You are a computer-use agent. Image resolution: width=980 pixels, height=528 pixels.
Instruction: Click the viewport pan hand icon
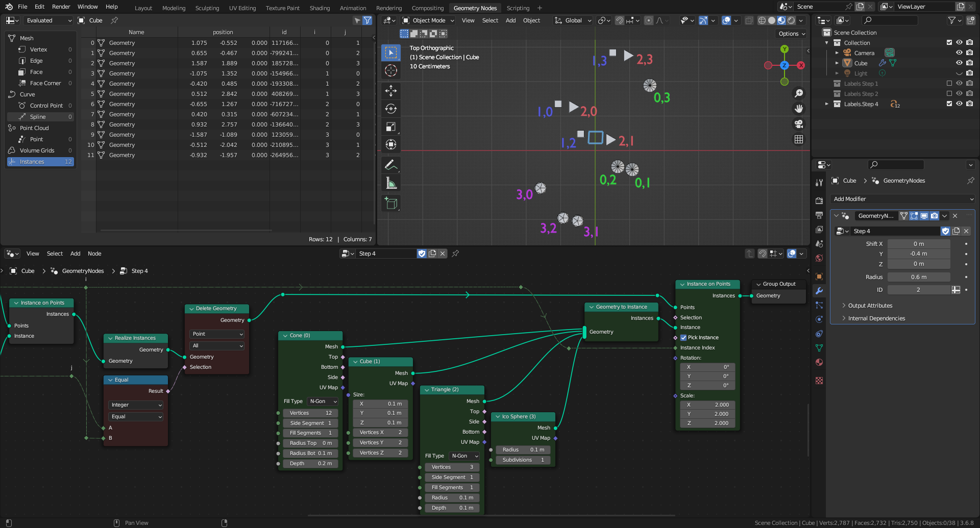click(799, 109)
